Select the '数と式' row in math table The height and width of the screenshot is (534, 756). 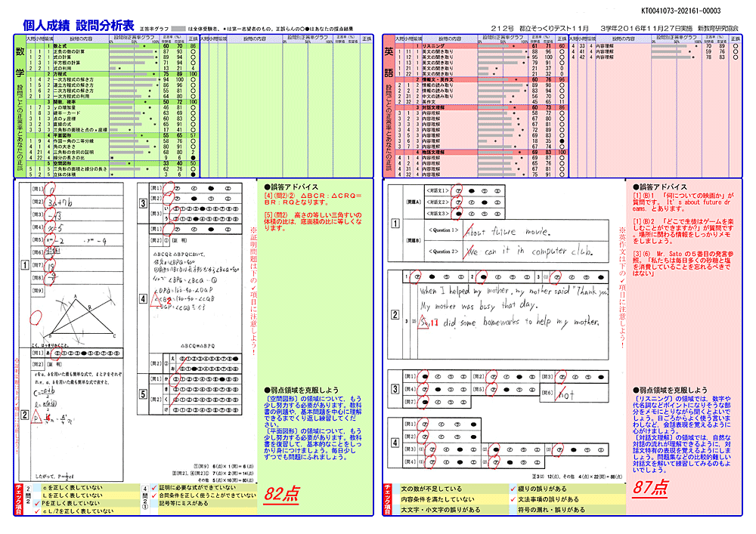[x=113, y=46]
